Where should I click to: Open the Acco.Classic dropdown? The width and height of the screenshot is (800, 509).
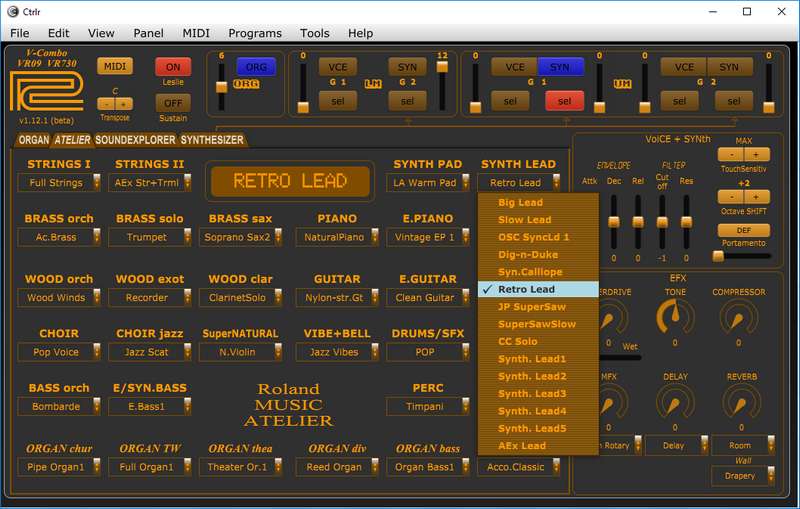518,467
